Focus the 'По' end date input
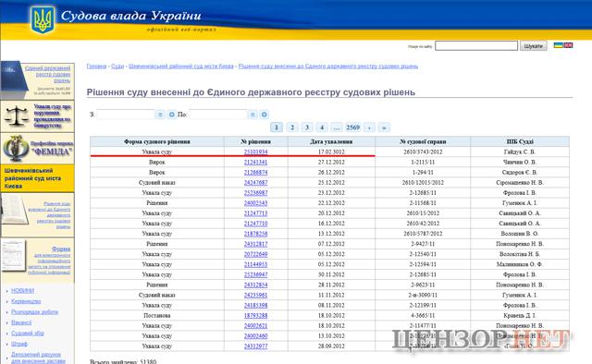Viewport: 592px width, 364px height. [x=218, y=115]
